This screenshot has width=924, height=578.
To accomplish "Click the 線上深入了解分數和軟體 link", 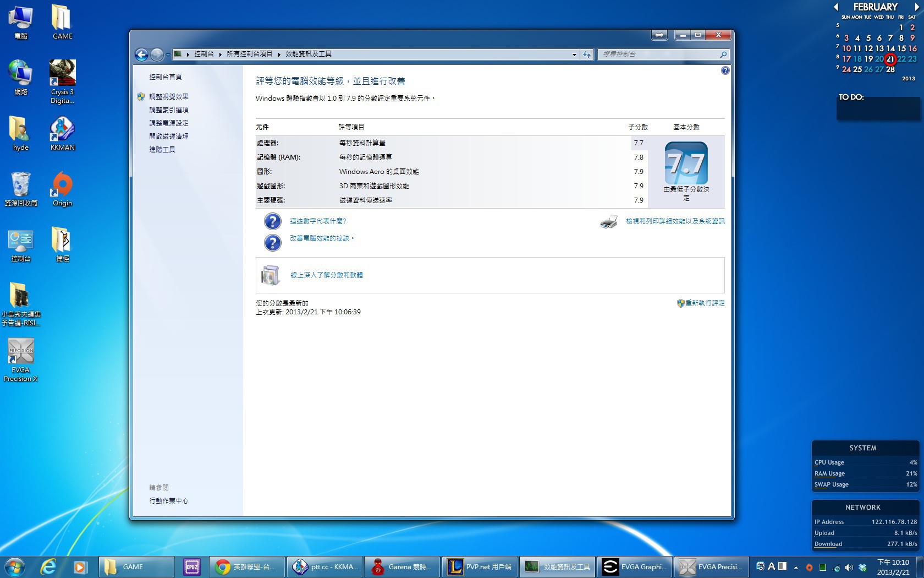I will tap(327, 275).
